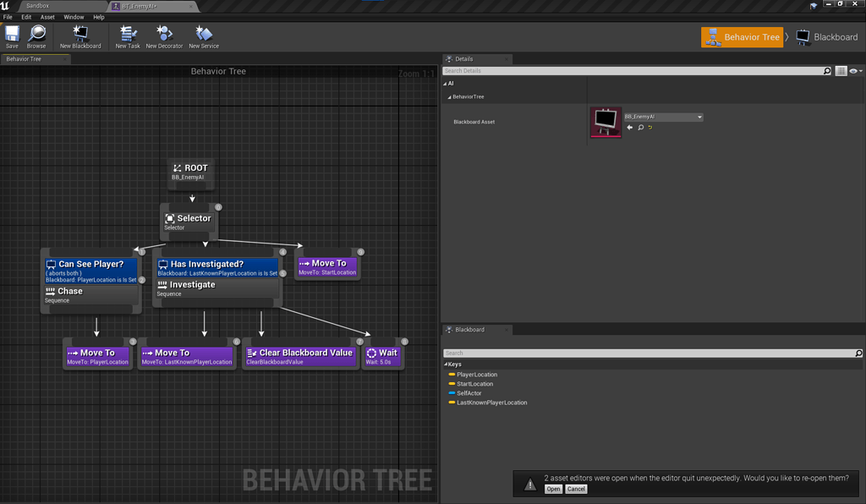Collapse the BehaviorTree section in Details
866x504 pixels.
(451, 96)
